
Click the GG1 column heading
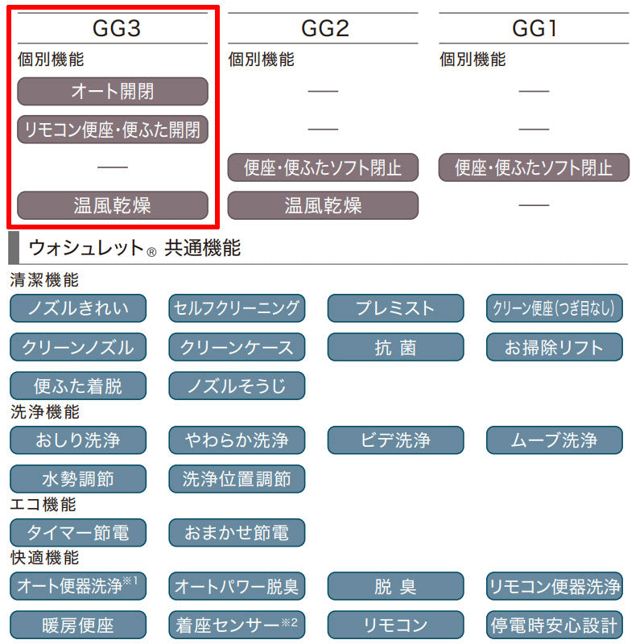click(534, 28)
